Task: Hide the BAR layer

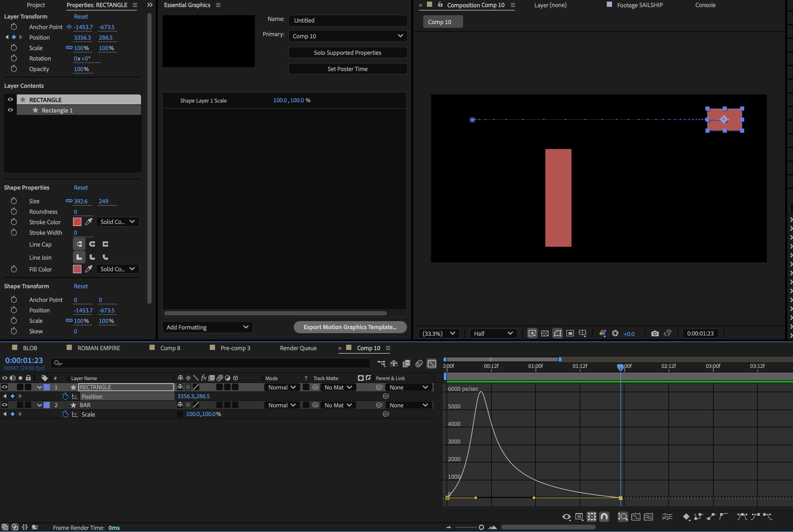Action: coord(4,405)
